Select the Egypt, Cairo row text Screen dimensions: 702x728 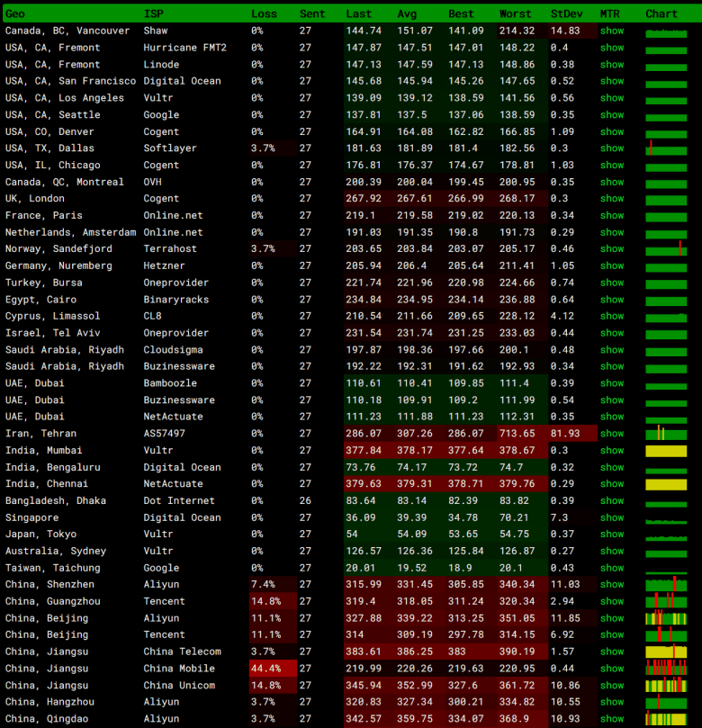coord(40,300)
